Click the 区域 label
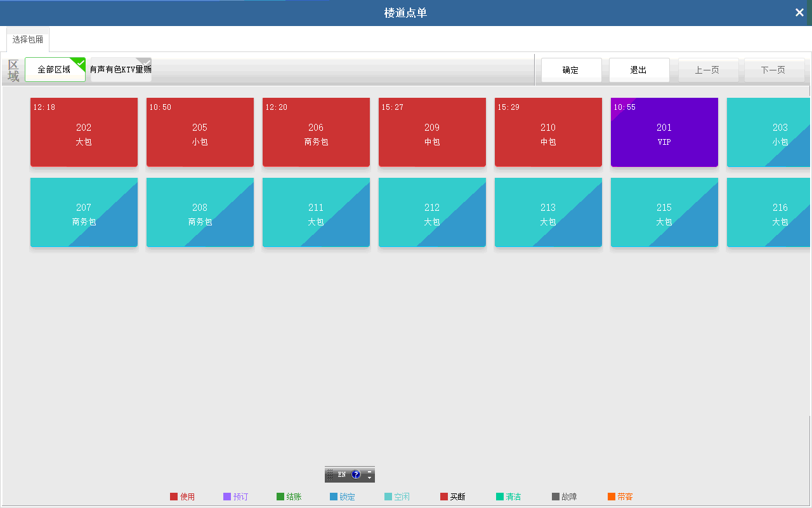The height and width of the screenshot is (508, 812). click(13, 70)
